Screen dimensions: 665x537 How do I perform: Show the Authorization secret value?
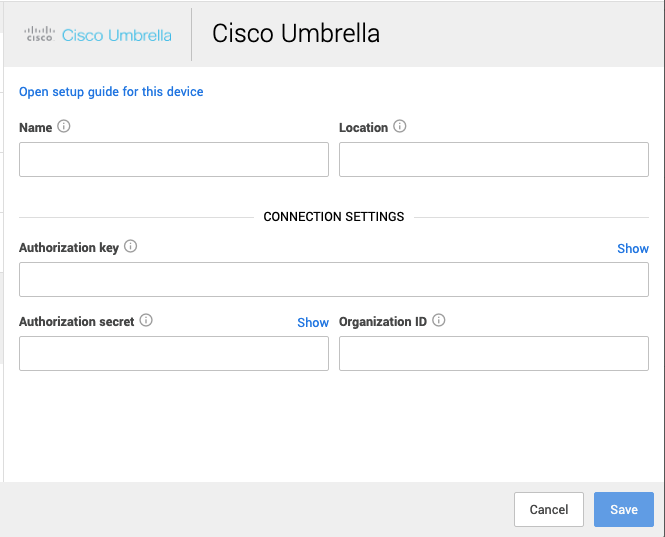pyautogui.click(x=313, y=323)
